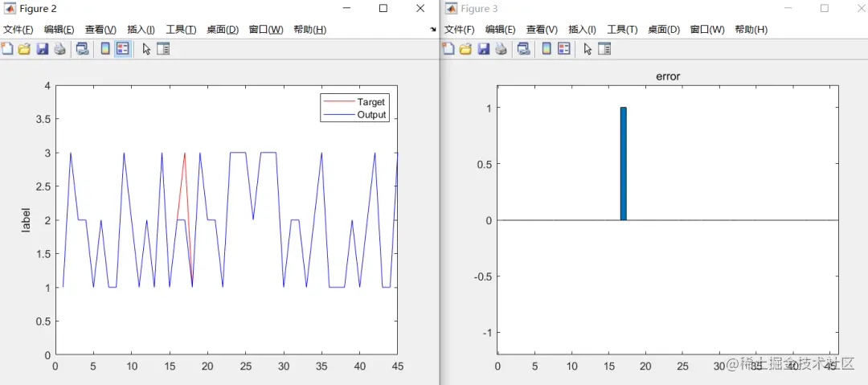
Task: Open 查看(V) menu in Figure 3
Action: (x=542, y=30)
